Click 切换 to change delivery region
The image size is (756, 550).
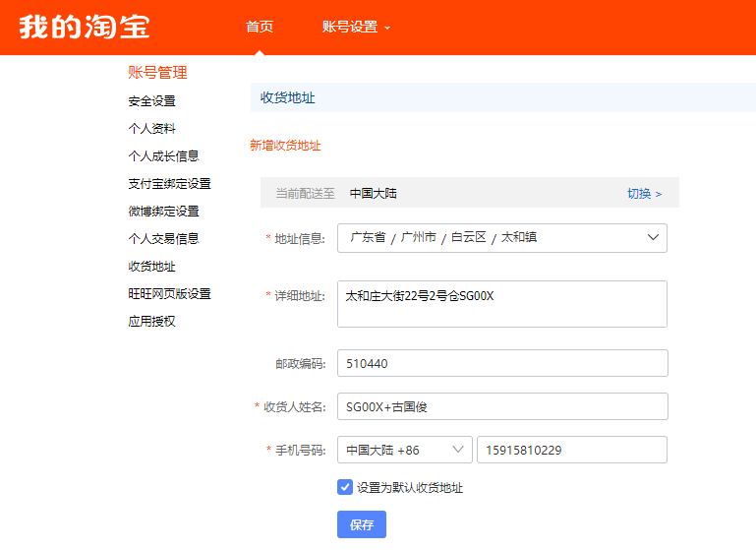coord(645,194)
